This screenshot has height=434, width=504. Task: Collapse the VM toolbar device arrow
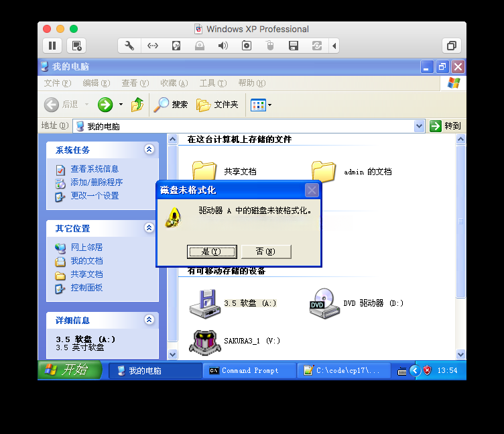tap(334, 46)
